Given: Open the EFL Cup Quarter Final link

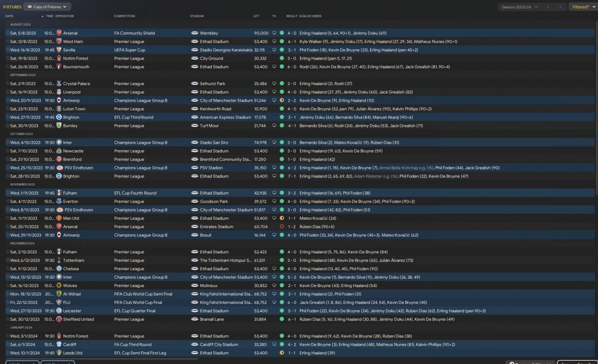Looking at the screenshot, I should (135, 311).
